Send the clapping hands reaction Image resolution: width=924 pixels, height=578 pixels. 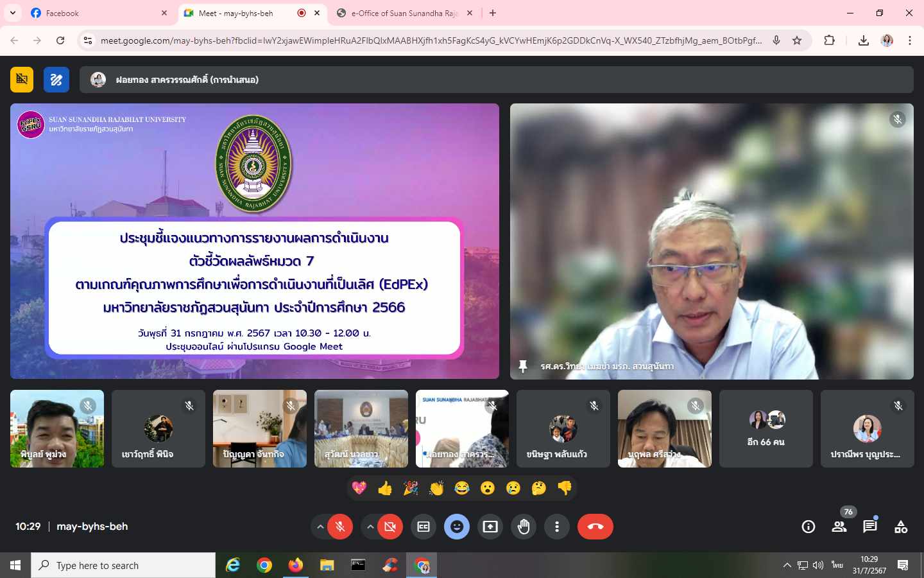pyautogui.click(x=436, y=489)
